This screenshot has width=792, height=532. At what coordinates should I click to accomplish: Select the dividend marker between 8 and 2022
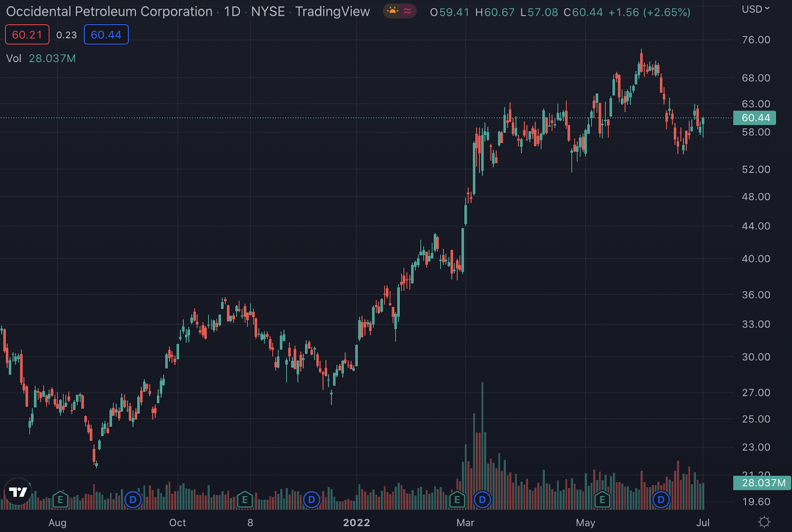[x=311, y=500]
